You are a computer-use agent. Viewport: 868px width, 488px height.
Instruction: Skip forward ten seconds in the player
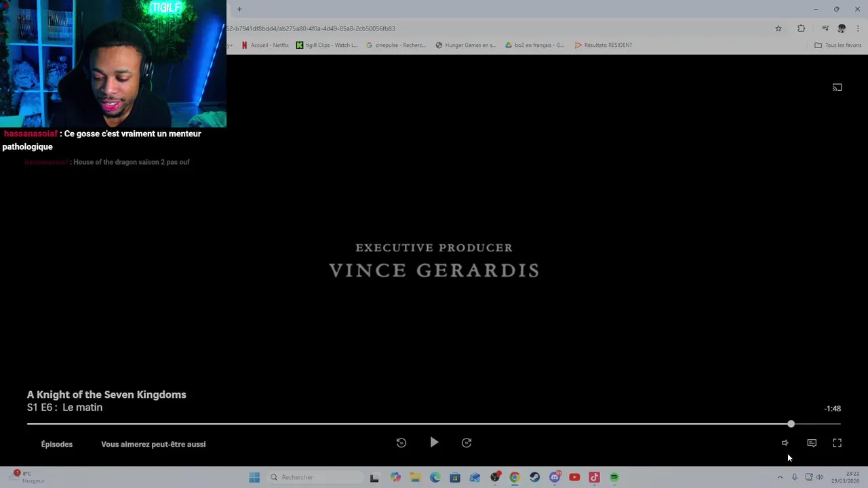(x=467, y=443)
